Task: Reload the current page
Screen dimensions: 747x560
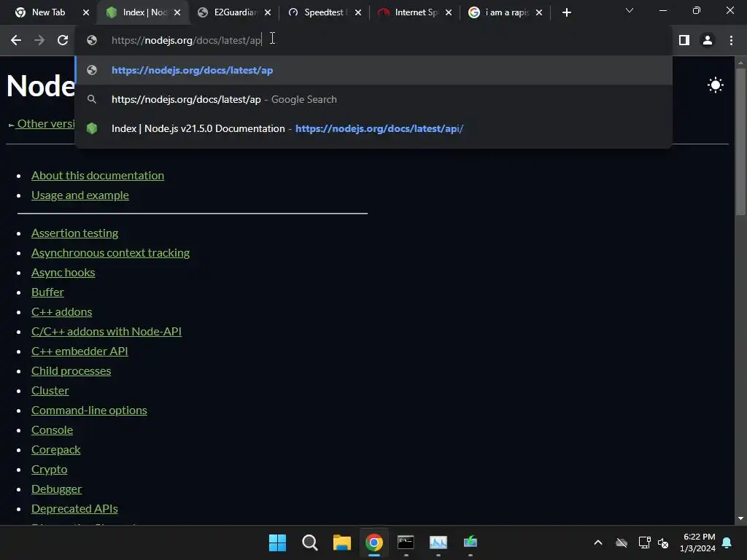Action: [x=63, y=41]
